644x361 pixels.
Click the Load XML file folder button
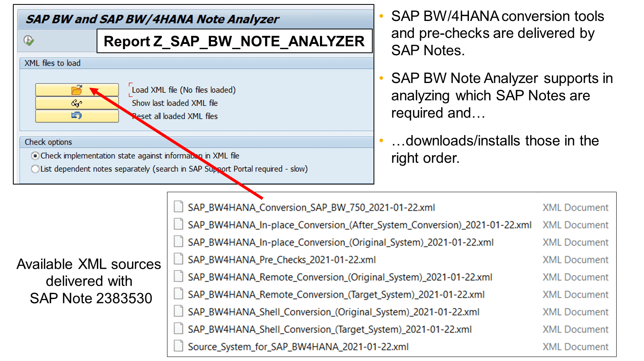(x=77, y=90)
